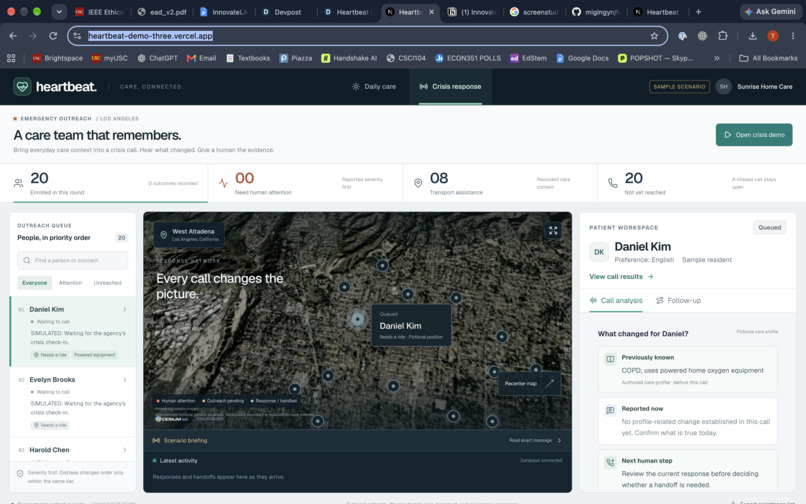Open the Brightspace bookmark
The height and width of the screenshot is (504, 806).
(58, 58)
